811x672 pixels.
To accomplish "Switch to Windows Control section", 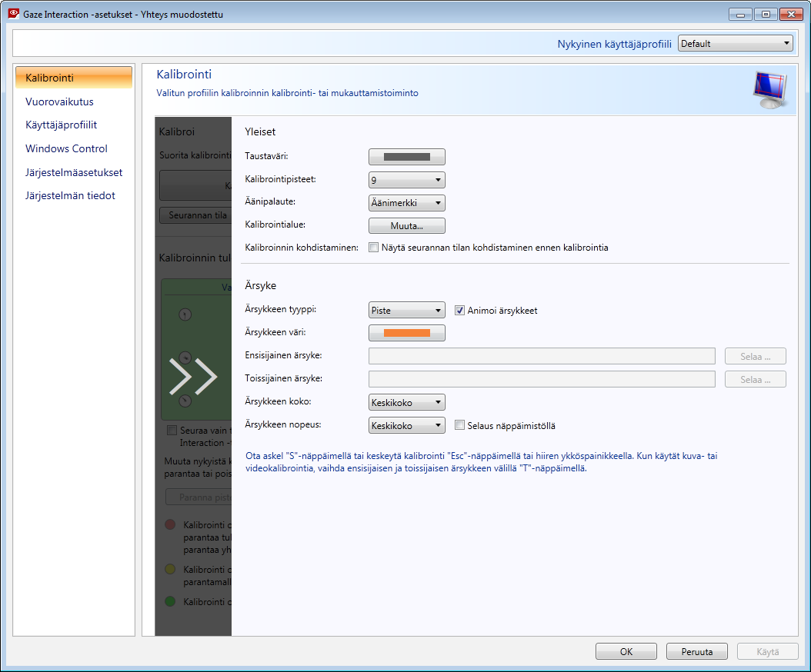I will pos(66,148).
